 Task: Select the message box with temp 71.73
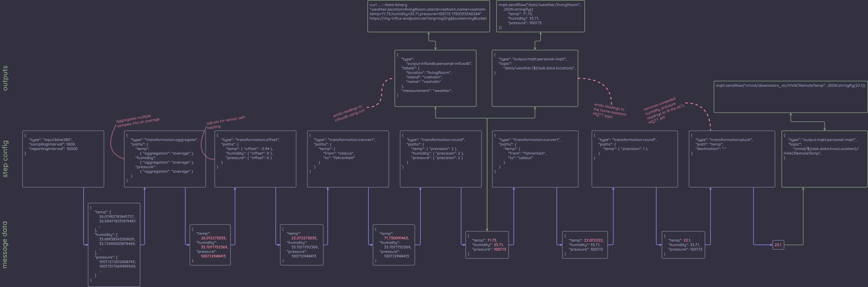(487, 245)
